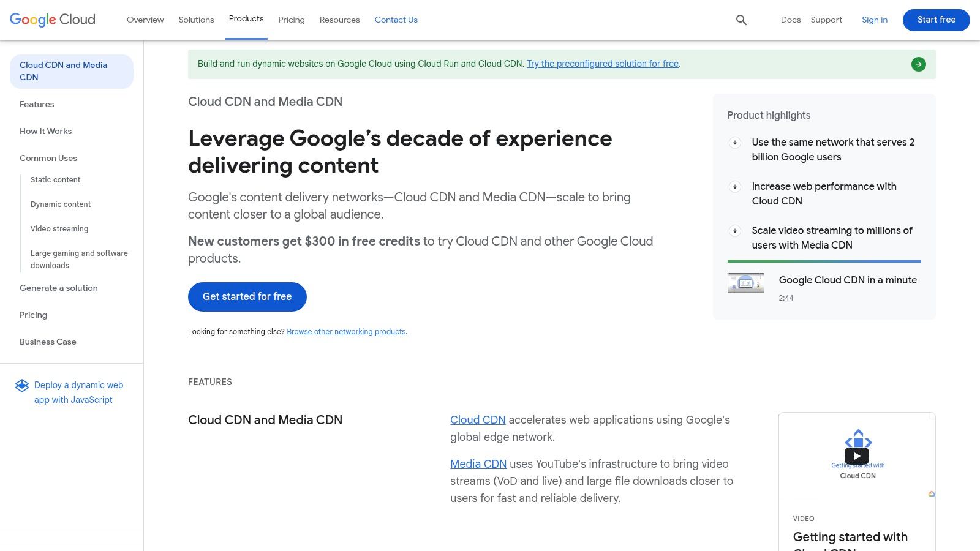Click the Get started for free button
This screenshot has height=551, width=980.
[247, 297]
